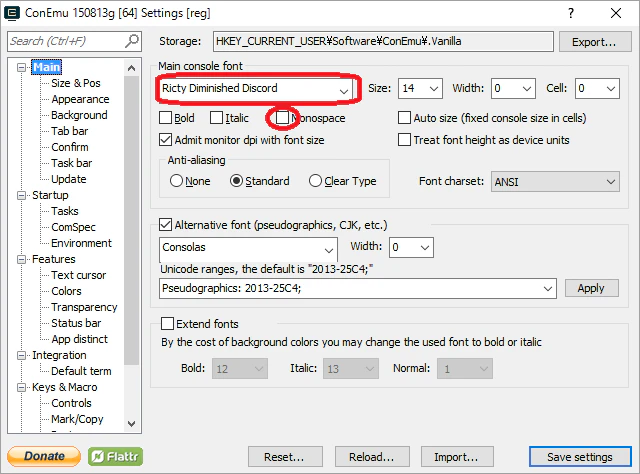Open Status bar settings page

[76, 323]
